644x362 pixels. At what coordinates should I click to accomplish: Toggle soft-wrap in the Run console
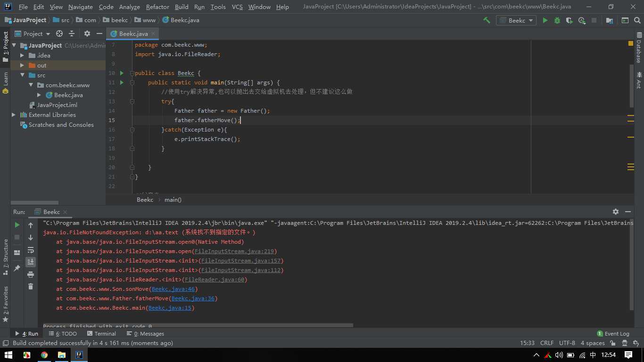(31, 250)
